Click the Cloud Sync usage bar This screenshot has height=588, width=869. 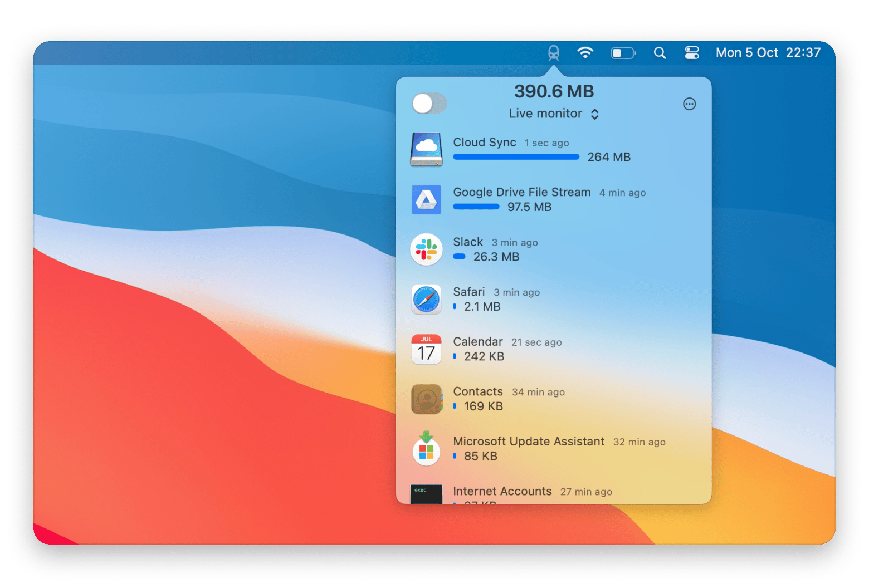click(516, 157)
